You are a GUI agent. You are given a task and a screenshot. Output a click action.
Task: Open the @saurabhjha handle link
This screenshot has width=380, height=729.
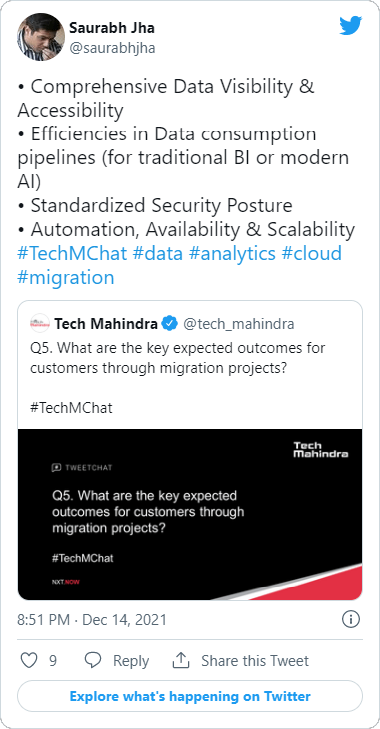(112, 48)
